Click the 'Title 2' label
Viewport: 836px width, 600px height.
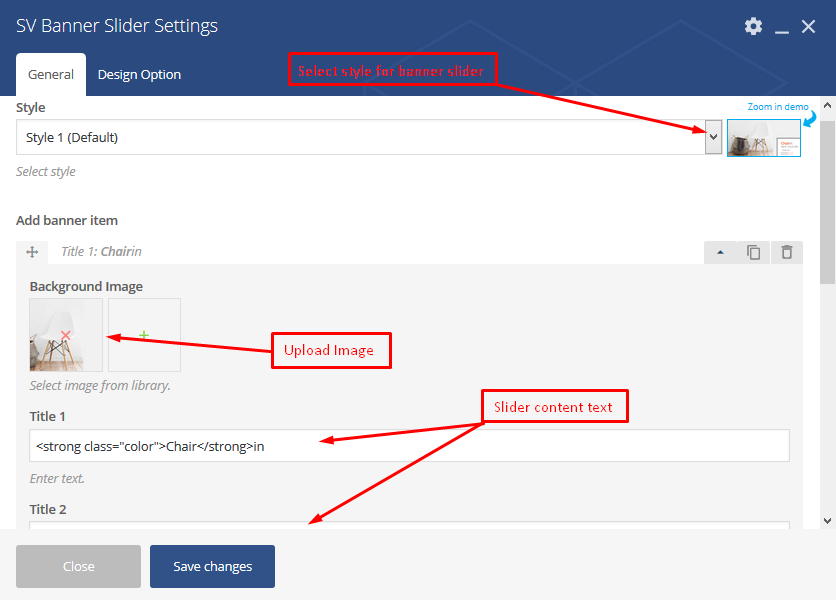point(47,509)
